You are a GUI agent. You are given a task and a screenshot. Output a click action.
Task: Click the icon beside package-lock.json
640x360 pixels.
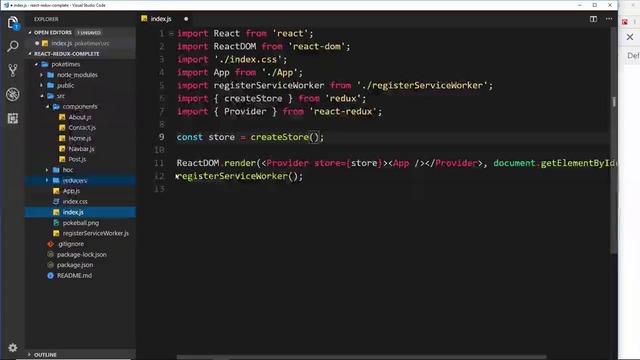51,255
